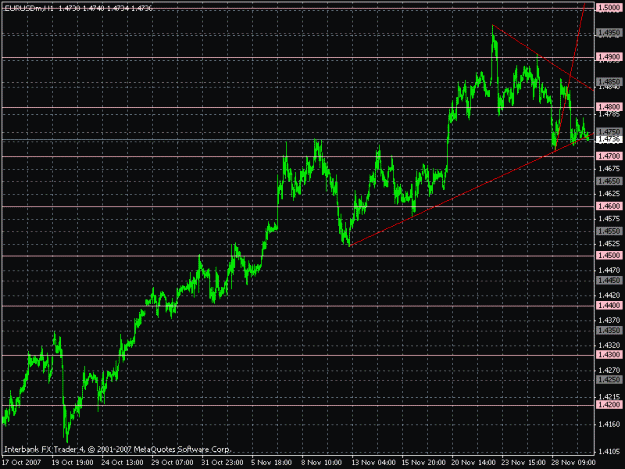Click the 5 Nov 18:00 time label
Screen dimensions: 625x469
pyautogui.click(x=272, y=463)
